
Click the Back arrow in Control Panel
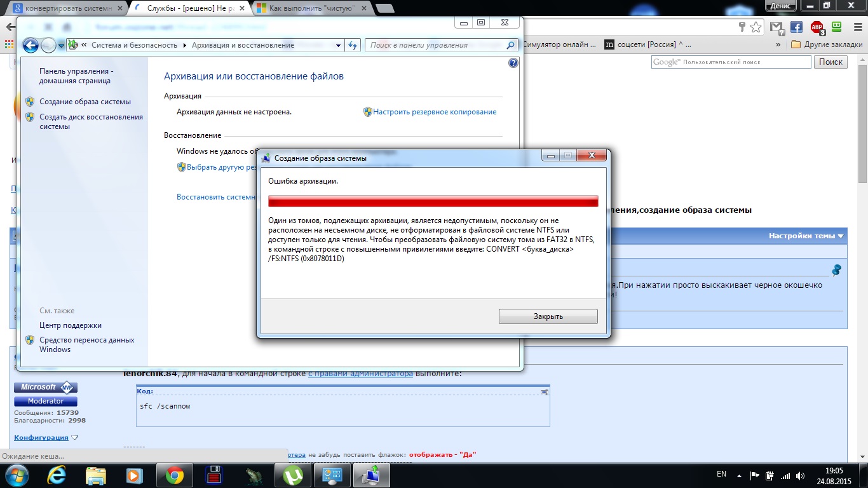point(30,45)
